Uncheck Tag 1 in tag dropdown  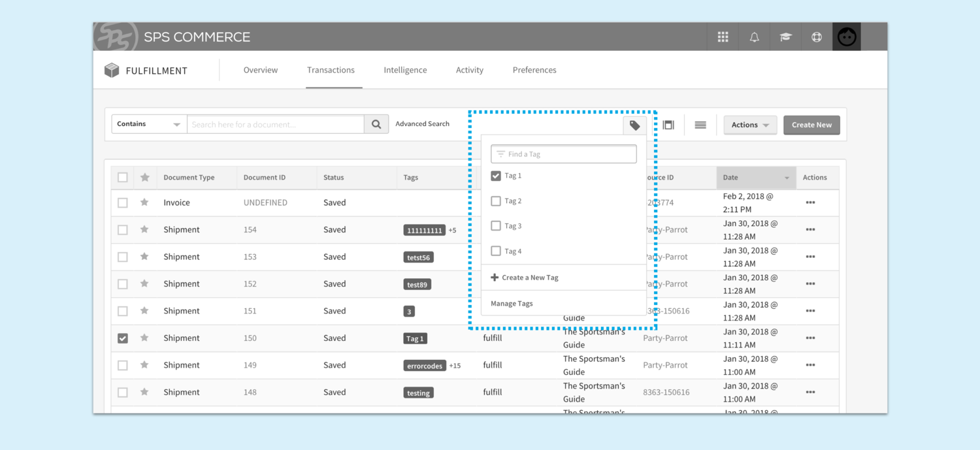pos(496,176)
